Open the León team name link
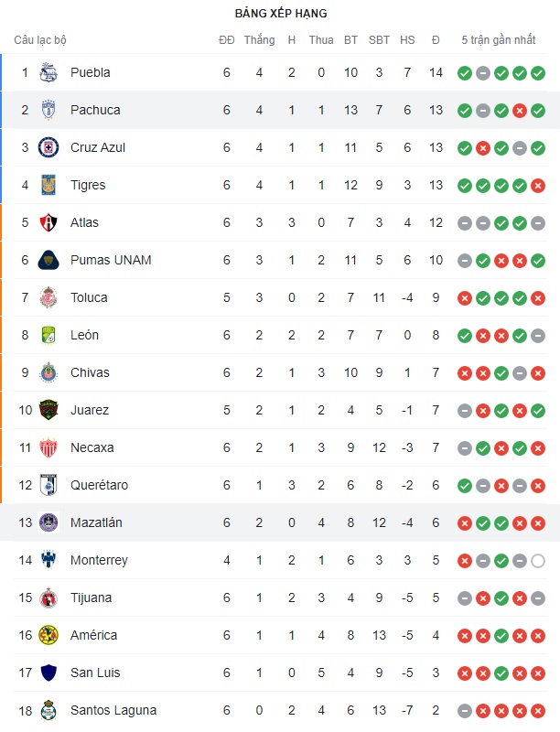 coord(84,335)
